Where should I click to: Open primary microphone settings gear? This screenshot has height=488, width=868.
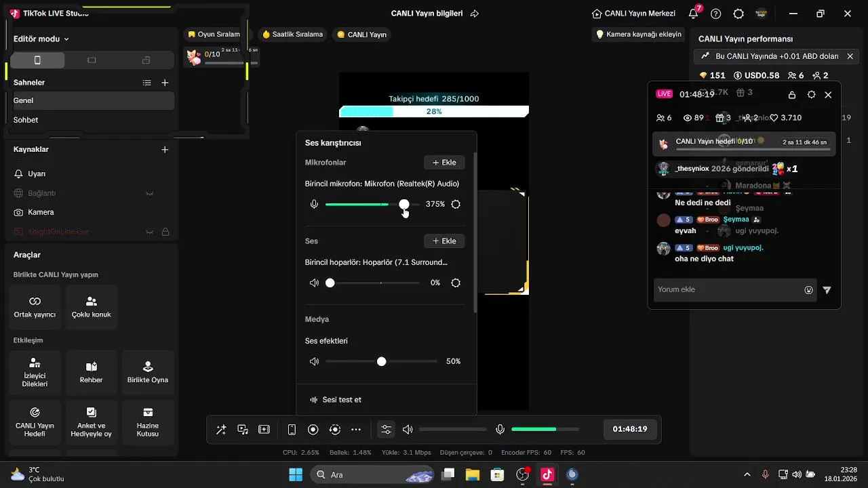coord(456,204)
